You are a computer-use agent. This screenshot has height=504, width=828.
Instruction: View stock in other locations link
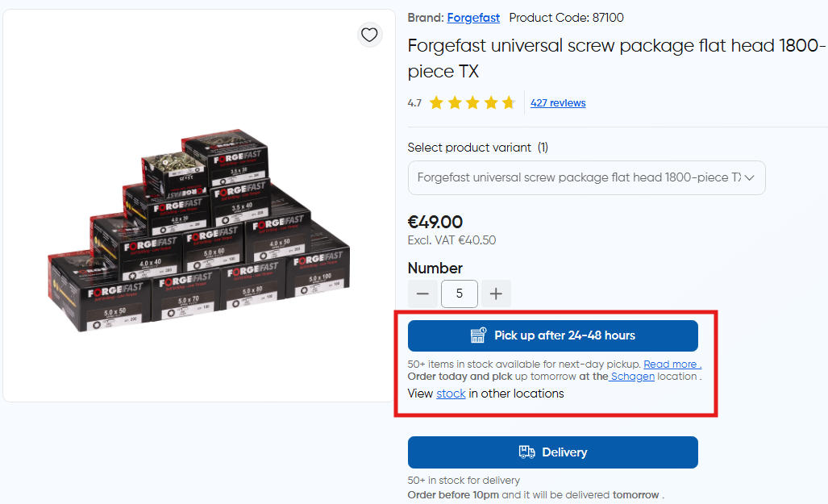(451, 394)
